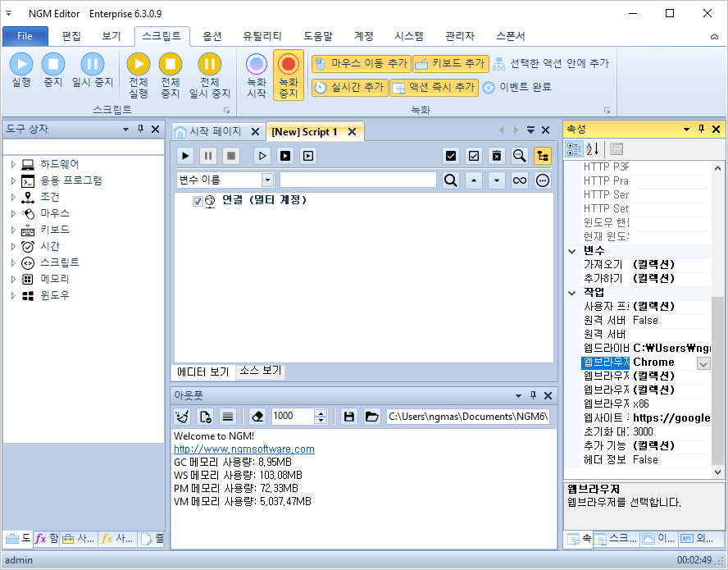This screenshot has width=728, height=570.
Task: Close the 아웃풋 panel
Action: [548, 396]
